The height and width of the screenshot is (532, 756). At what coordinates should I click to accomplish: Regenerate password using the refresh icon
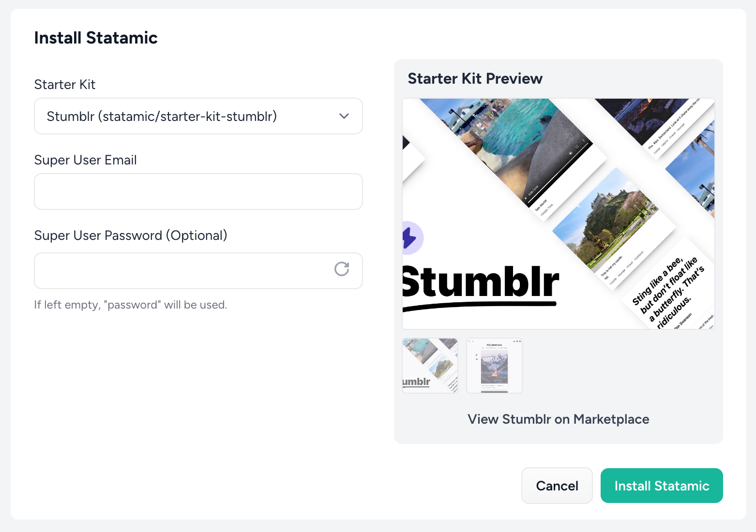342,269
